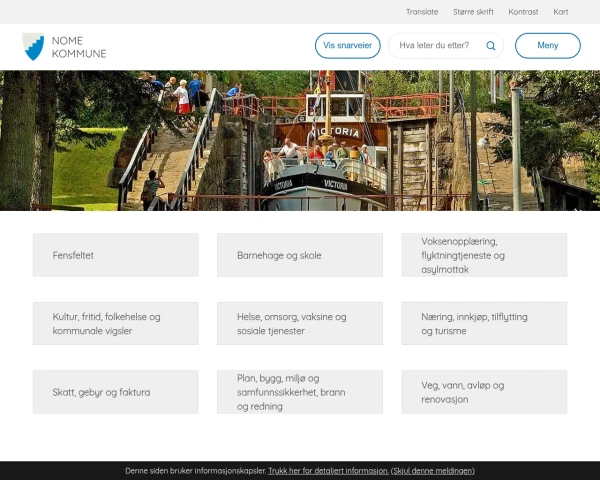Toggle Kontrast high-contrast mode
600x480 pixels.
[523, 12]
